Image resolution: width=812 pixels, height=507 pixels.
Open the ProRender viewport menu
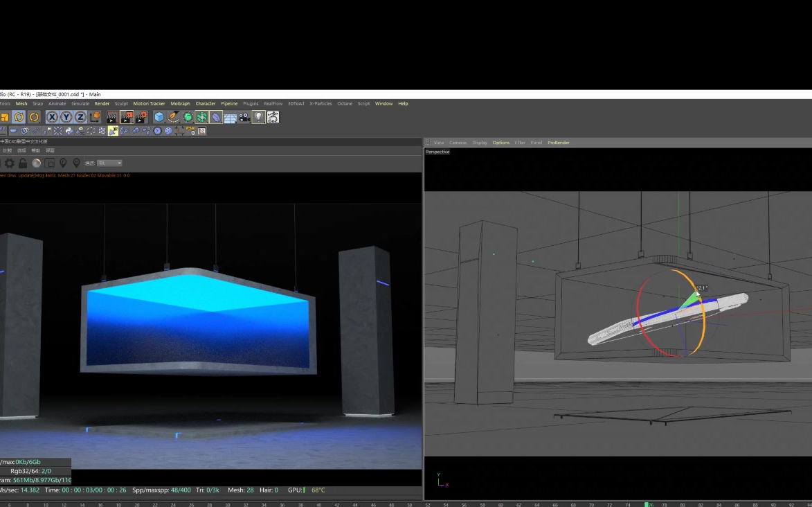click(558, 143)
